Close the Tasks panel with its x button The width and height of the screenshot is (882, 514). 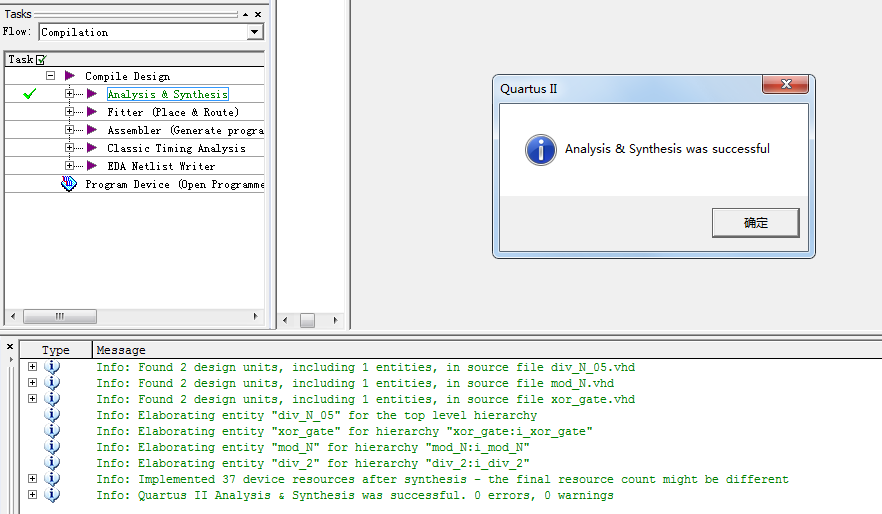coord(258,15)
